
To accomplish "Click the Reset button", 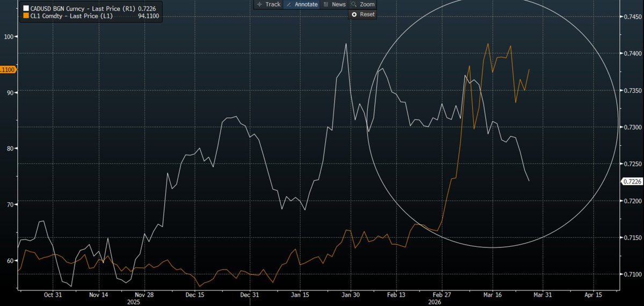I will (x=362, y=14).
